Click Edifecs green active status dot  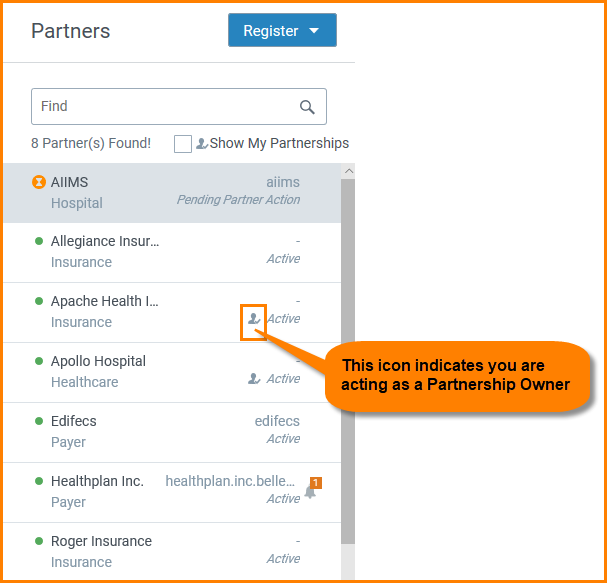click(x=39, y=421)
